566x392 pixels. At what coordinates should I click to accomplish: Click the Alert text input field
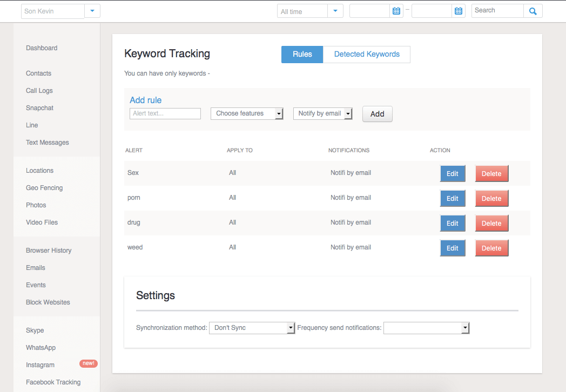point(165,113)
